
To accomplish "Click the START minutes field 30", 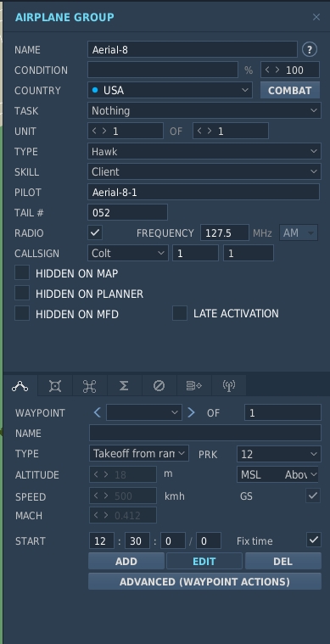I will coord(137,540).
